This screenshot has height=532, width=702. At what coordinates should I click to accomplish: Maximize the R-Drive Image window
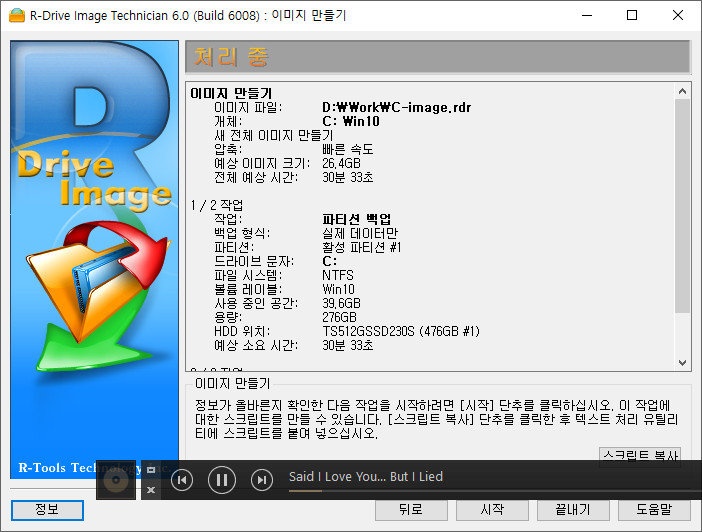(632, 15)
